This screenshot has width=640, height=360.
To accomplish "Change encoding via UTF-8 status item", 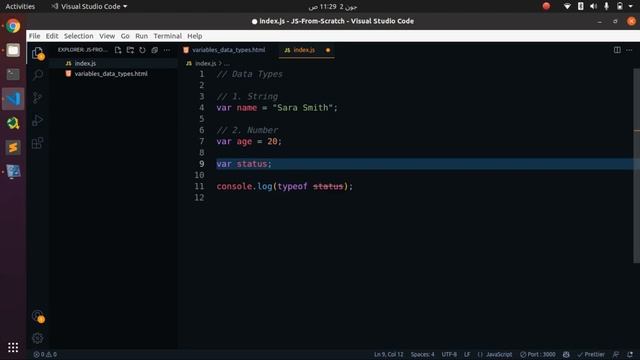I will click(x=449, y=354).
